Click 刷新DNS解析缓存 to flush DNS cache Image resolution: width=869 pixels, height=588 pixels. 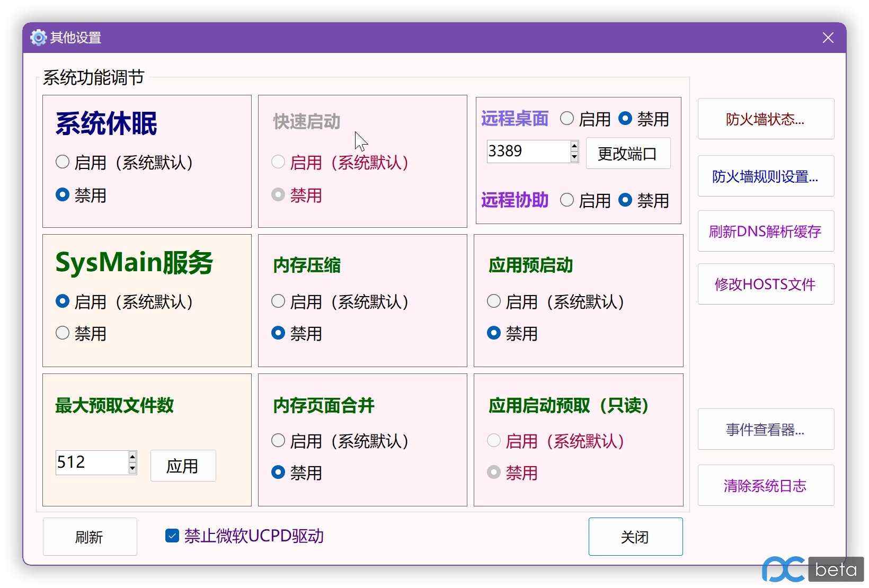pos(766,231)
